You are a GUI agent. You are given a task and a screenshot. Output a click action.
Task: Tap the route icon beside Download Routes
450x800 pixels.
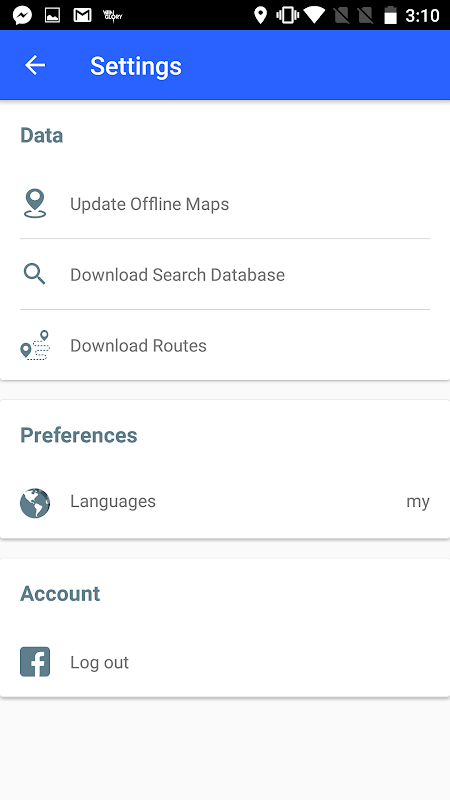35,345
